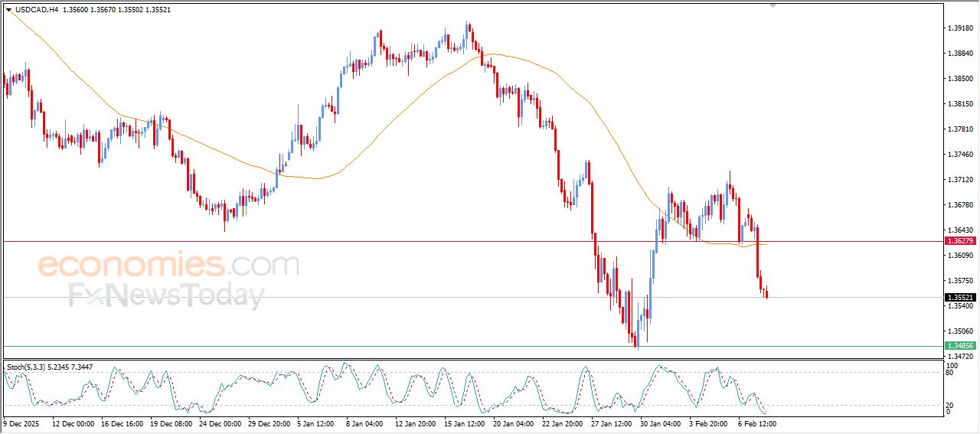Select the green 1.34856 price label
Viewport: 980px width, 434px height.
click(960, 346)
